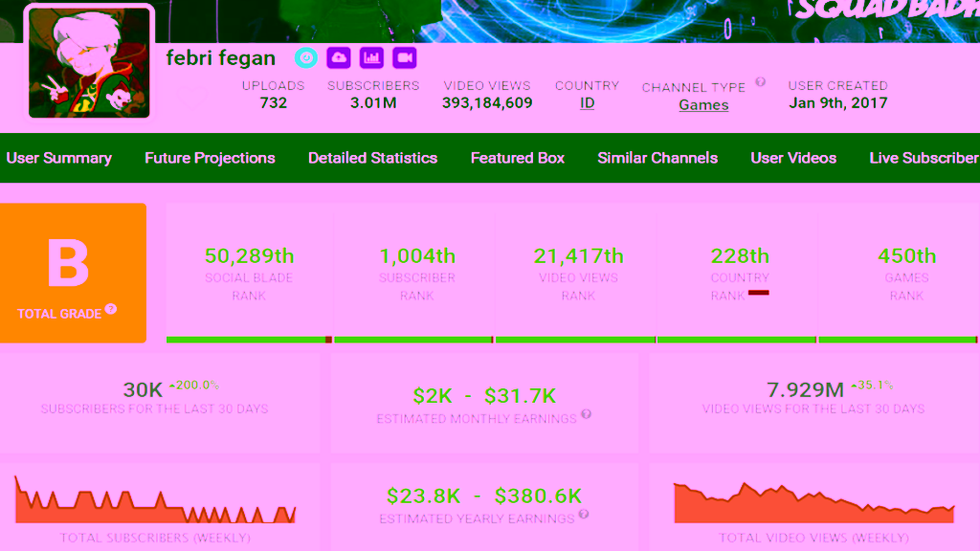980x551 pixels.
Task: Go to the Featured Box tab
Action: click(518, 158)
